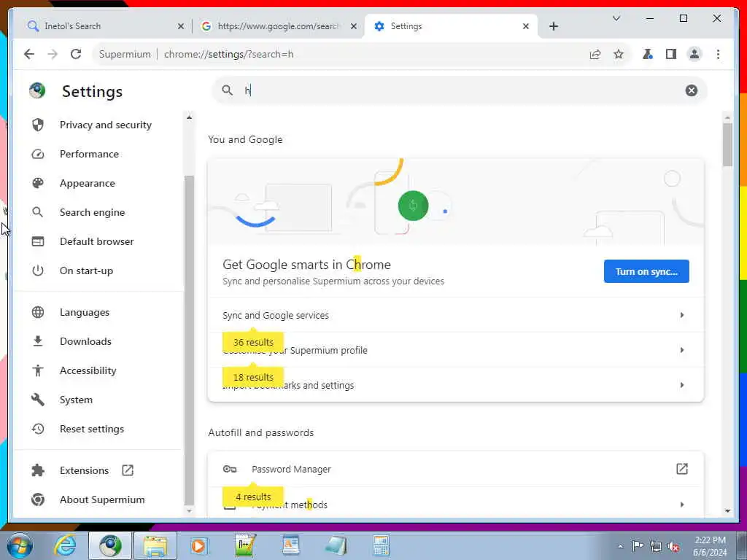The image size is (747, 560).
Task: Expand Customise your Supermium profile row
Action: (x=455, y=350)
